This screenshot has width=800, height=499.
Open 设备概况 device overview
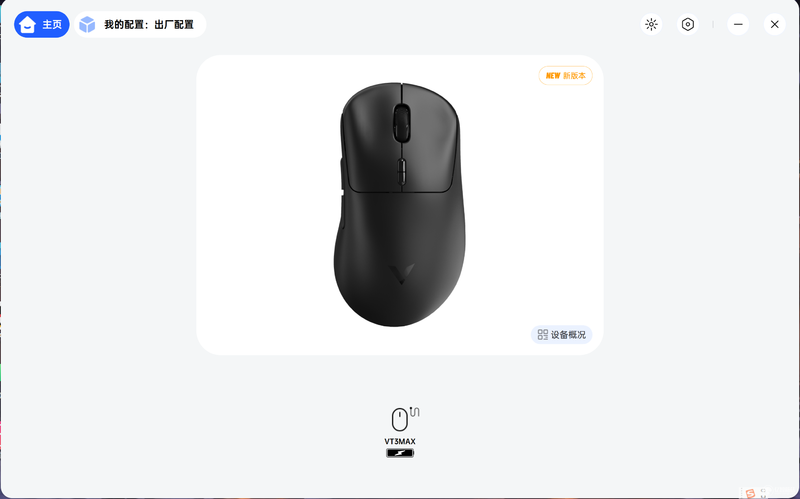(561, 335)
